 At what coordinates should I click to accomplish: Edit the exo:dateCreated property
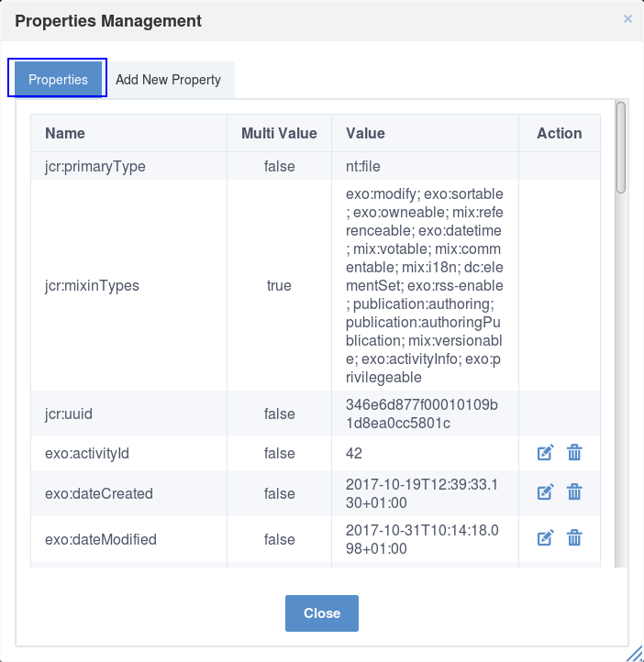[x=545, y=492]
